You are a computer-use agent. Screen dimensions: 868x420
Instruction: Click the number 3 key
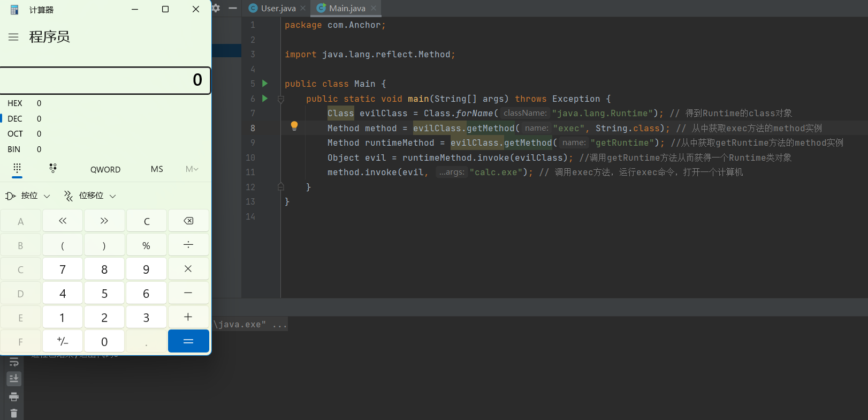tap(147, 317)
